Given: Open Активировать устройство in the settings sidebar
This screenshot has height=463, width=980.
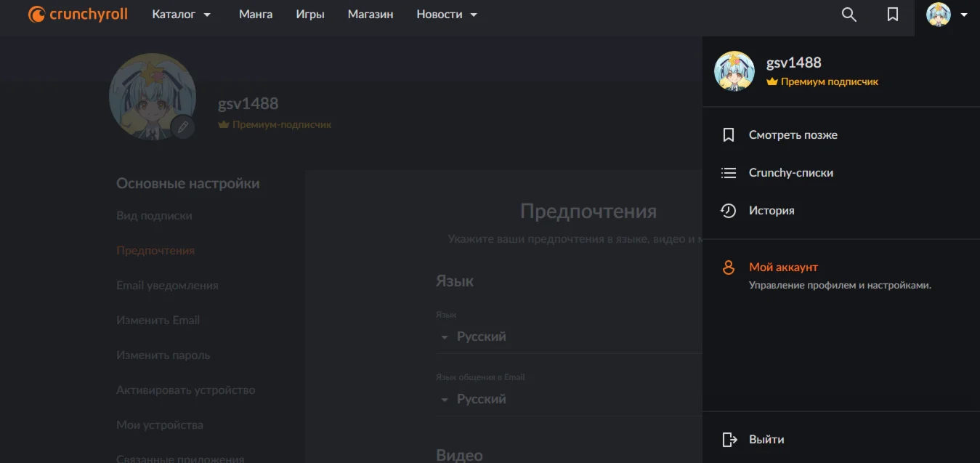Looking at the screenshot, I should pos(186,390).
